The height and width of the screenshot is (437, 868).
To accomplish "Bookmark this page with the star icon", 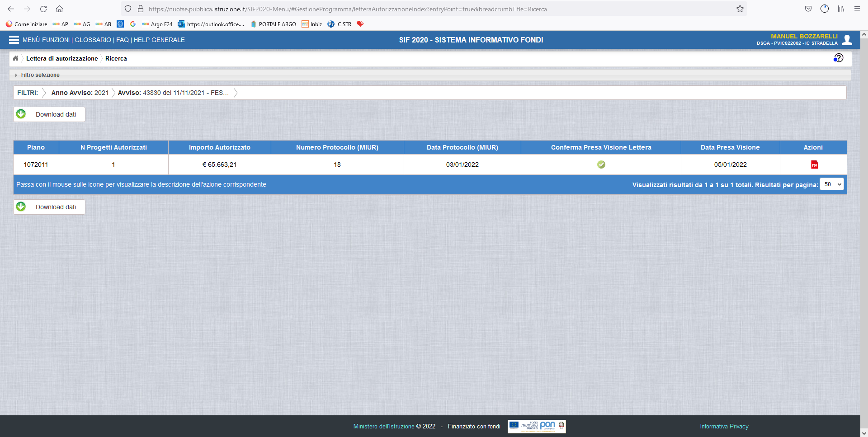I will 740,9.
